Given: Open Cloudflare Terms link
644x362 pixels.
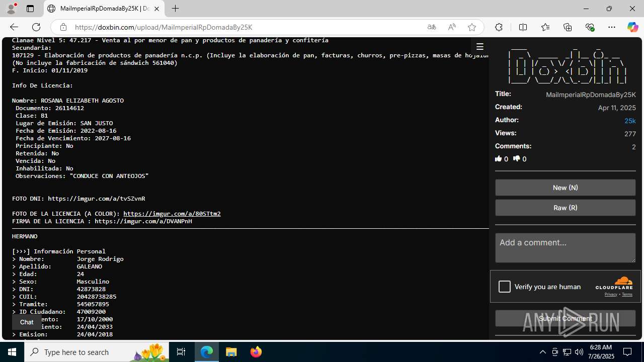Looking at the screenshot, I should point(627,295).
